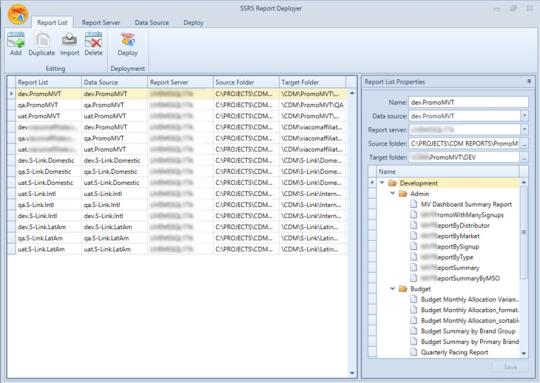
Task: Click Quarterly Pacing Report file icon
Action: tap(414, 352)
